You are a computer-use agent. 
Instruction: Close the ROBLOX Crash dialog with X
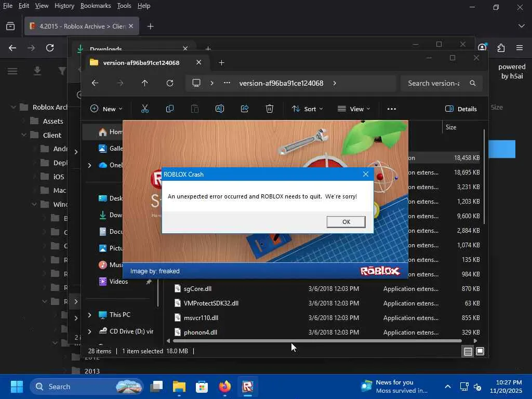point(365,174)
